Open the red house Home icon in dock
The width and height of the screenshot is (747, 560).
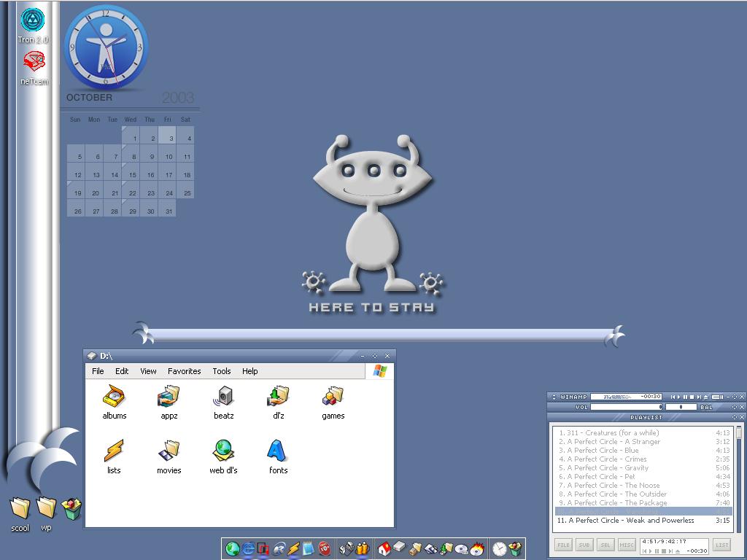(384, 549)
